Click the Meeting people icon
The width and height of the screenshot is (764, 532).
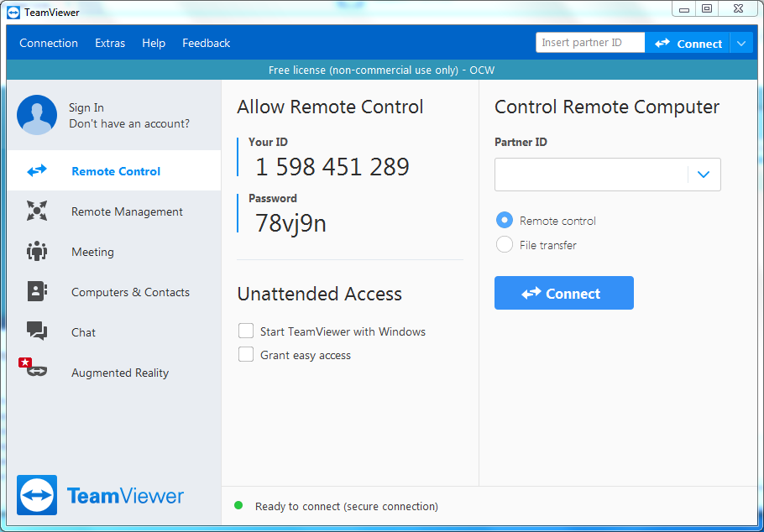(37, 252)
